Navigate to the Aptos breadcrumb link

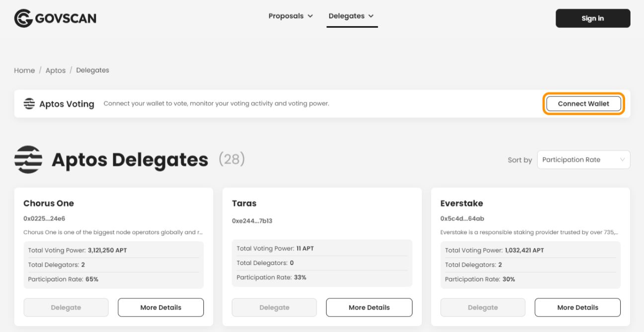click(55, 70)
